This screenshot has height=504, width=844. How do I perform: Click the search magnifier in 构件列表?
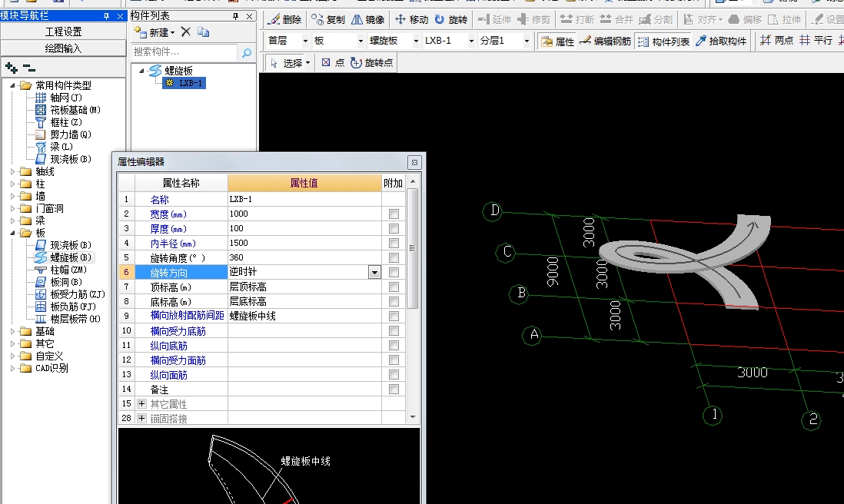pos(247,52)
